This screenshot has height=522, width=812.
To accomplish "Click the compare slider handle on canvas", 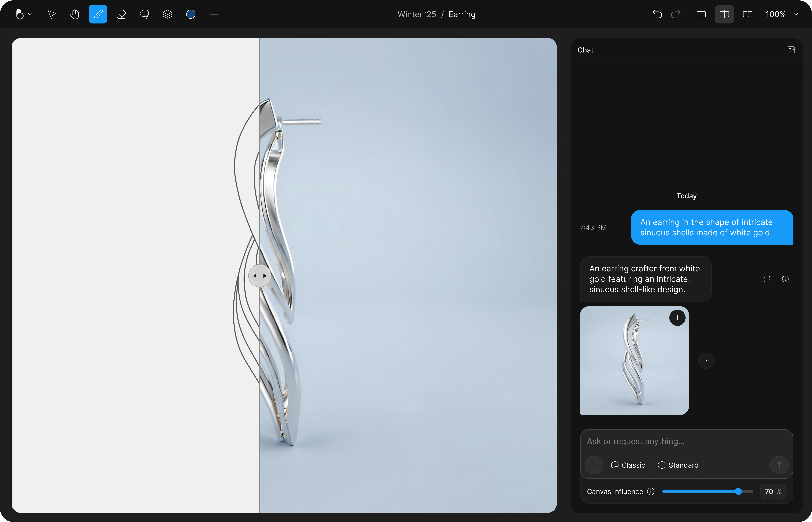I will (x=260, y=276).
